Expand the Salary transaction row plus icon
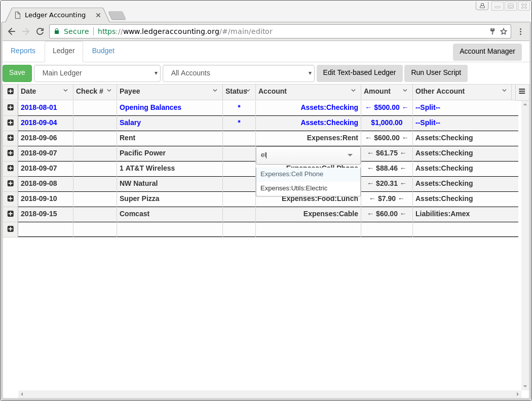The height and width of the screenshot is (401, 532). [11, 123]
